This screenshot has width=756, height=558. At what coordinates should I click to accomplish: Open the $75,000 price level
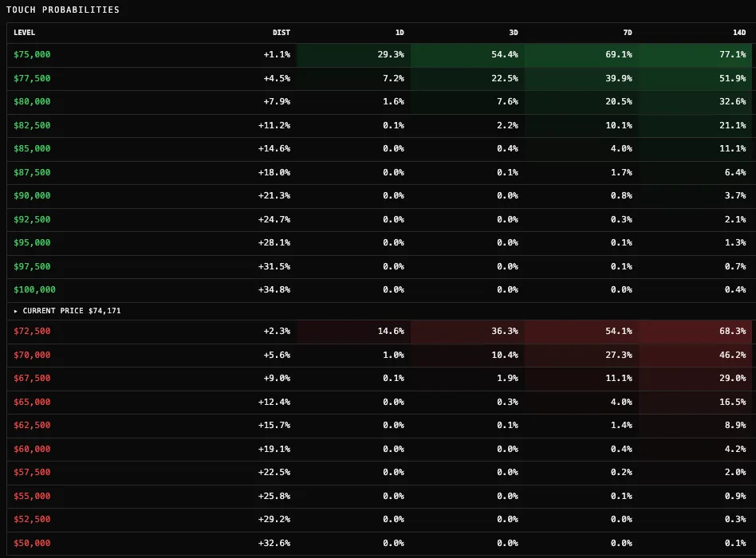tap(32, 55)
